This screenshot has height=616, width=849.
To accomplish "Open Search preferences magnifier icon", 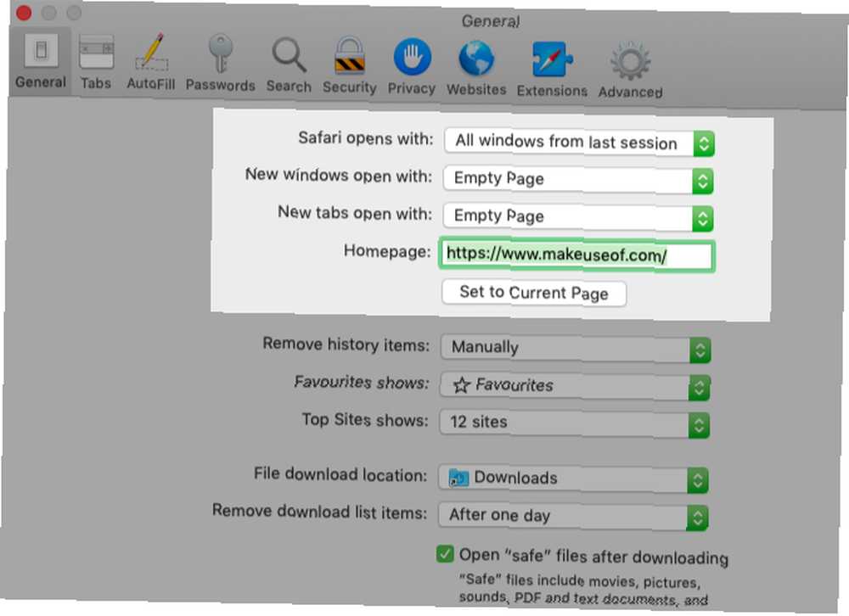I will coord(290,55).
